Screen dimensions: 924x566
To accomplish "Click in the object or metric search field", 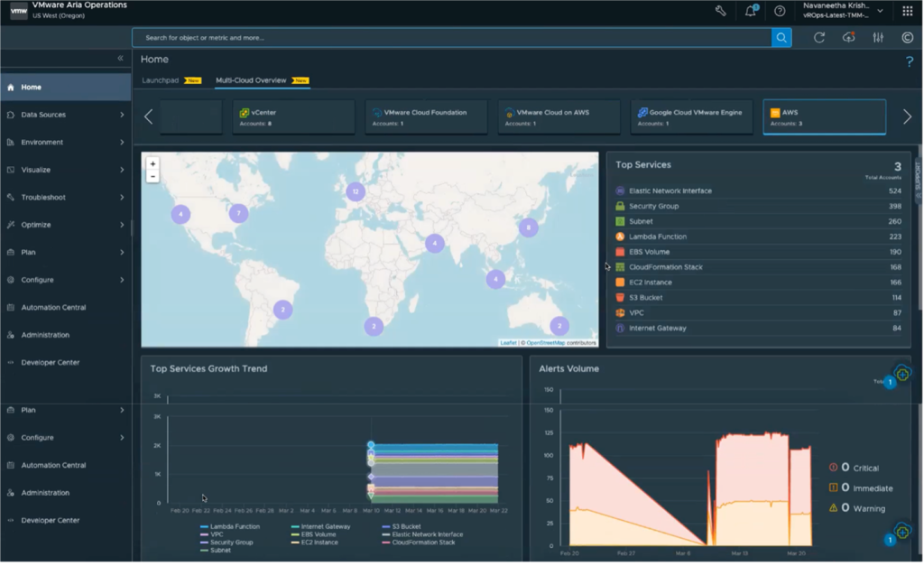I will 452,38.
